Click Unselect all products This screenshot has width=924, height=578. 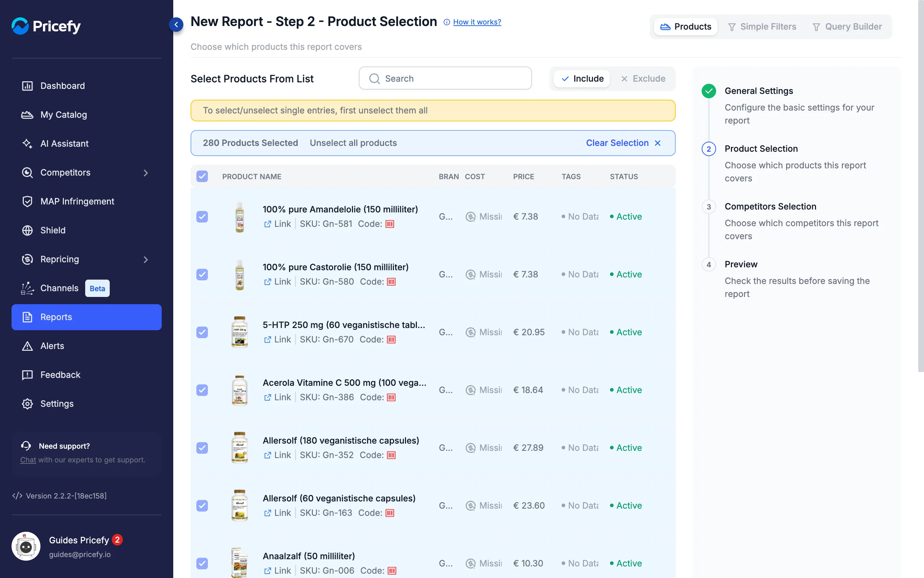(x=353, y=143)
